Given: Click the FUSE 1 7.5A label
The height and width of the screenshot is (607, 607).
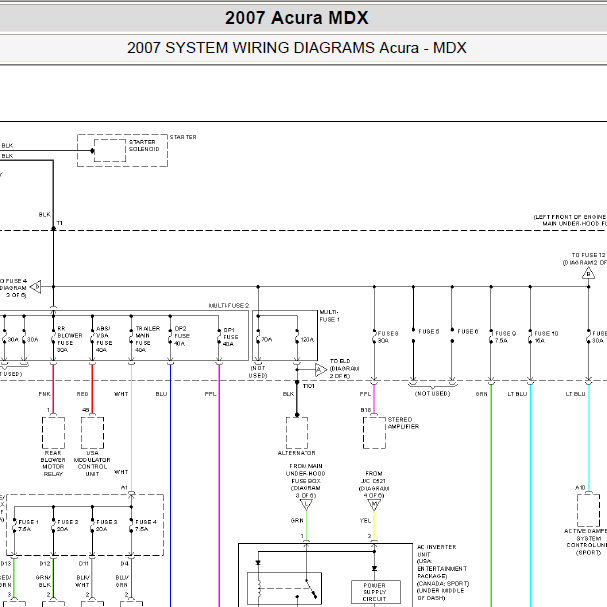Looking at the screenshot, I should tap(28, 525).
